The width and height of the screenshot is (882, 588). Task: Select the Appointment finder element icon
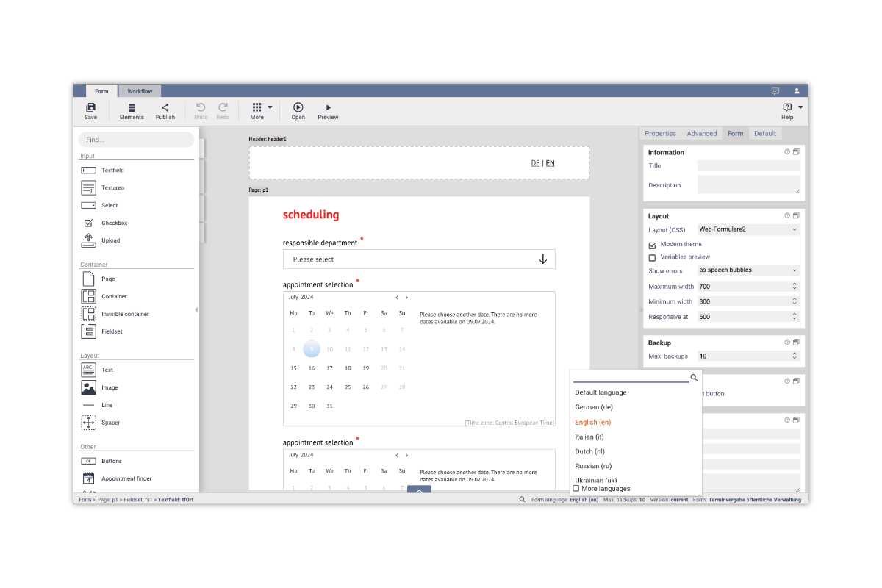88,478
